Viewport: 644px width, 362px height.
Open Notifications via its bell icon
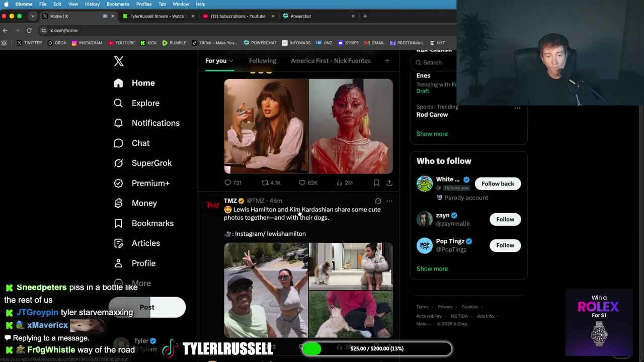[x=118, y=123]
